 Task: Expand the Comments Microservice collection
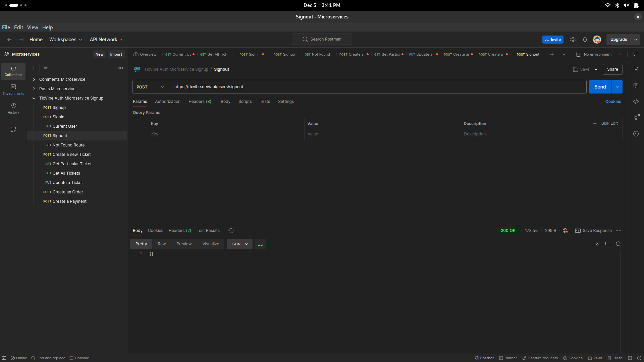tap(34, 79)
